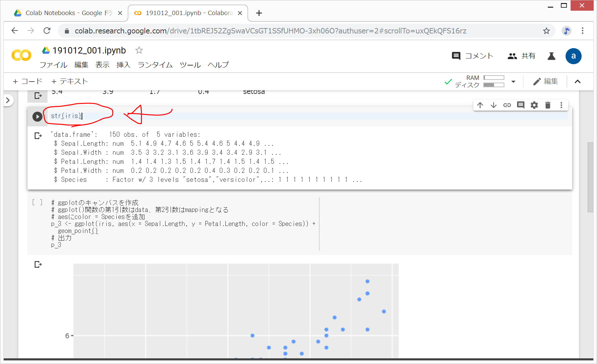597x364 pixels.
Task: Delete cell with trash icon
Action: (x=548, y=105)
